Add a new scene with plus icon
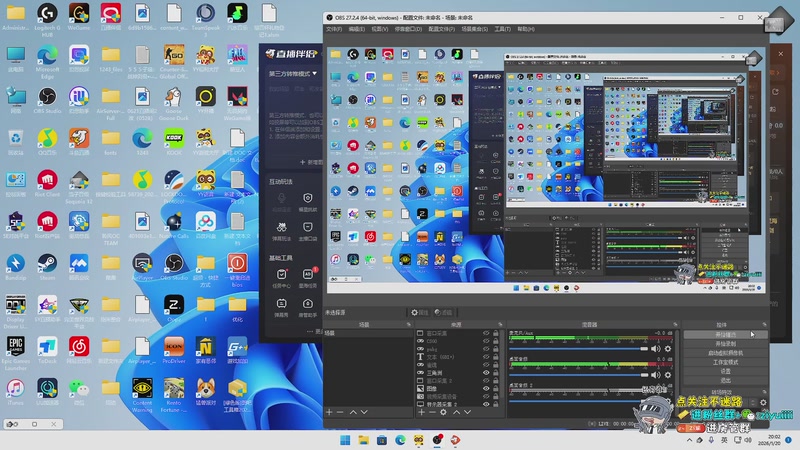This screenshot has width=800, height=450. tap(329, 412)
